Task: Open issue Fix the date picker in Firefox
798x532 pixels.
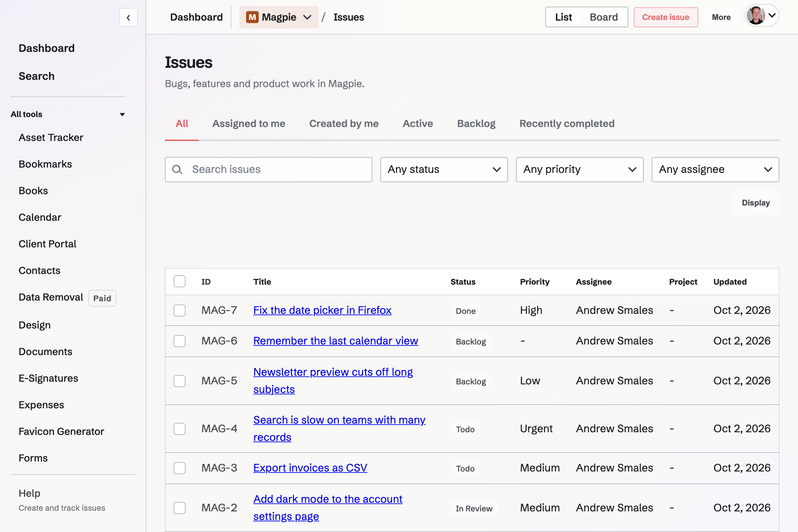Action: click(322, 310)
